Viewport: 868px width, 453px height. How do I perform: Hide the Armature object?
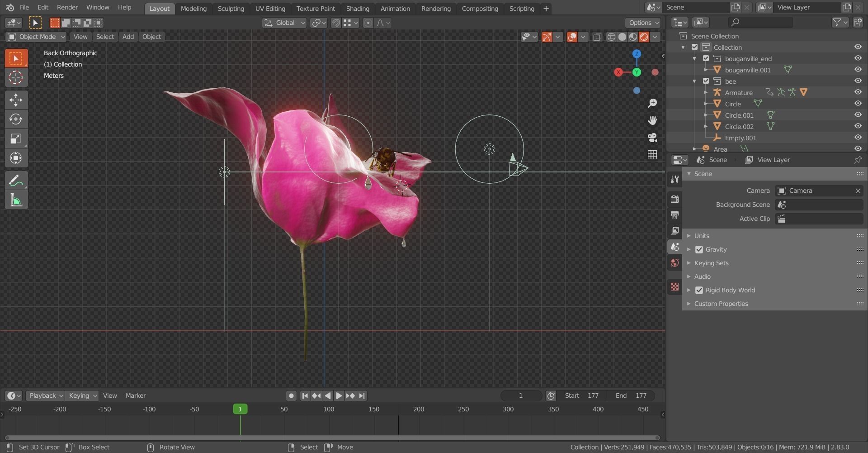(858, 92)
